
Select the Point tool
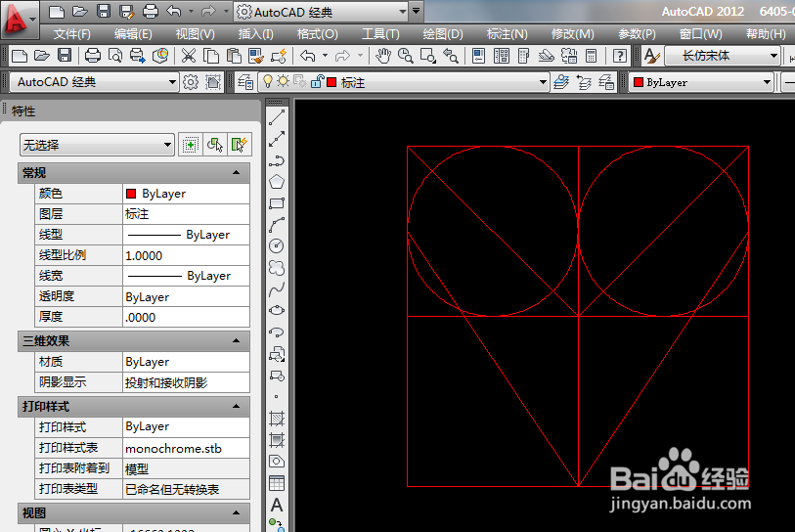click(x=277, y=397)
